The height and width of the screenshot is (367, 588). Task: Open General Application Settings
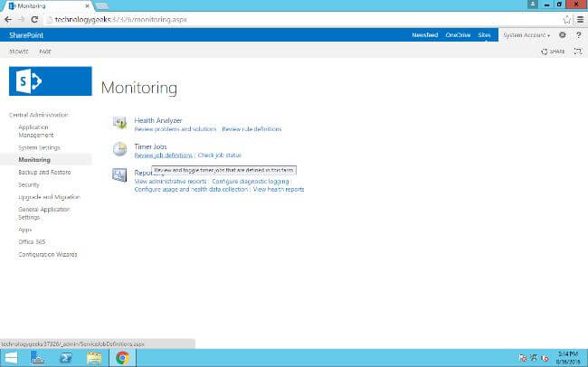44,213
